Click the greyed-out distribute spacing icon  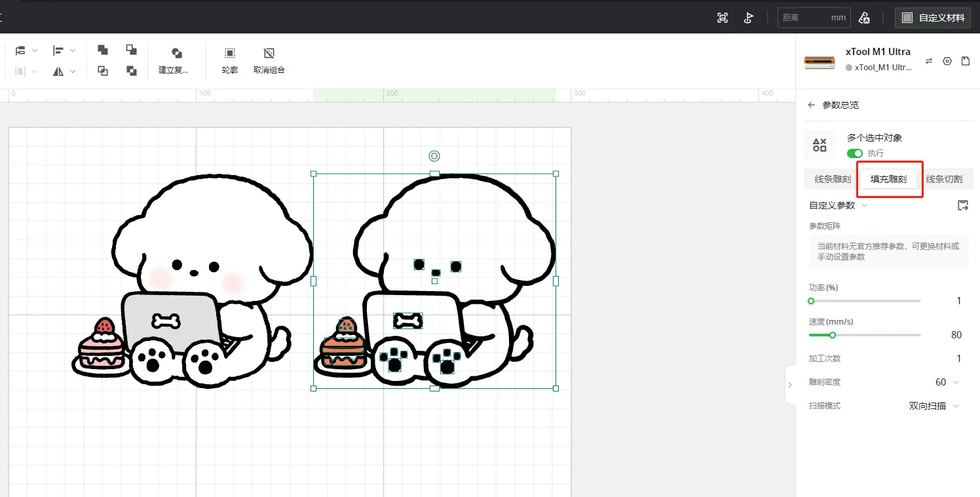pos(20,71)
